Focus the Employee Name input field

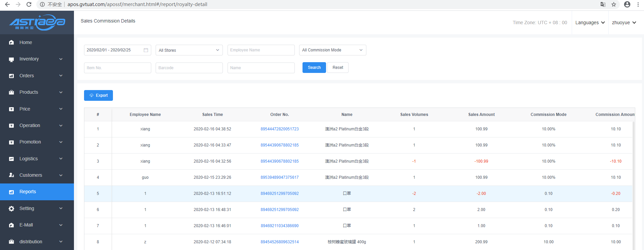[261, 50]
